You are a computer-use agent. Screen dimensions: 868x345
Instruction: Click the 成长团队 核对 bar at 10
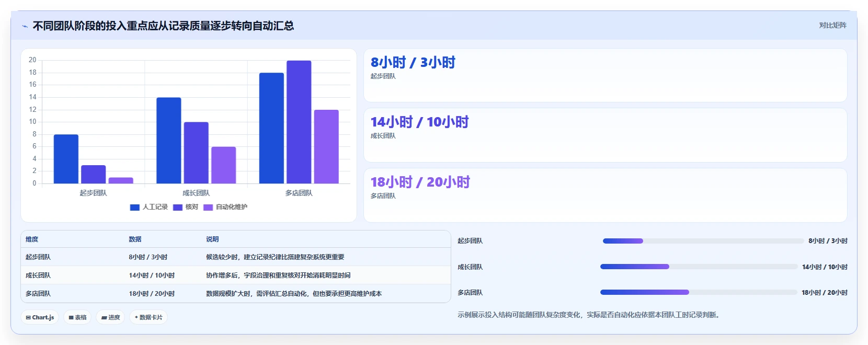pyautogui.click(x=196, y=153)
